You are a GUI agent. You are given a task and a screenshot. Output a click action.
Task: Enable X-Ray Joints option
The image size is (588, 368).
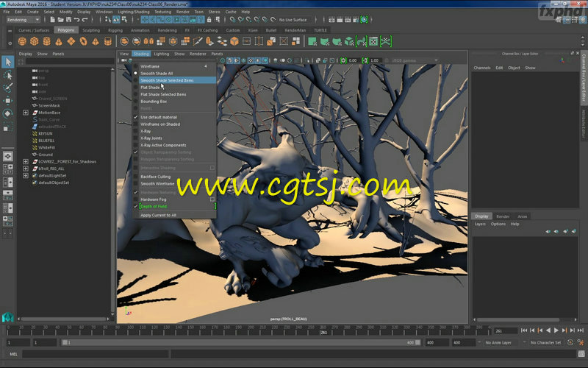point(151,138)
